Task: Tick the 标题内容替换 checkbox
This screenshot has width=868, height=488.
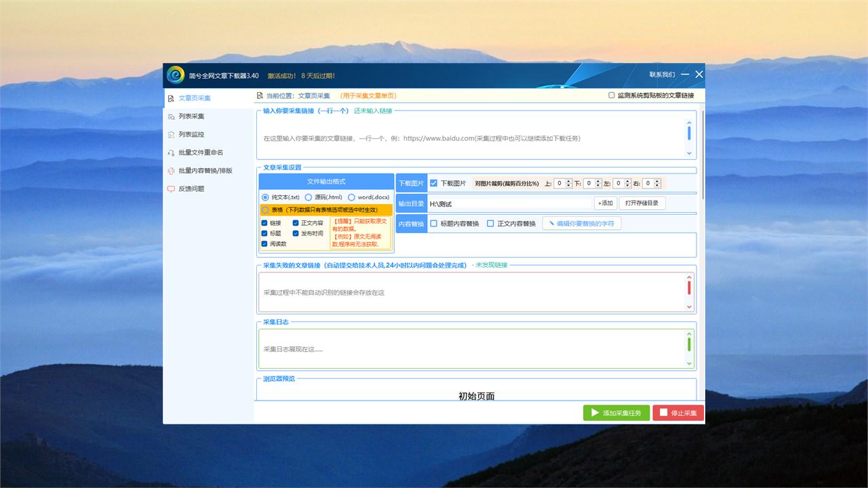Action: tap(434, 224)
